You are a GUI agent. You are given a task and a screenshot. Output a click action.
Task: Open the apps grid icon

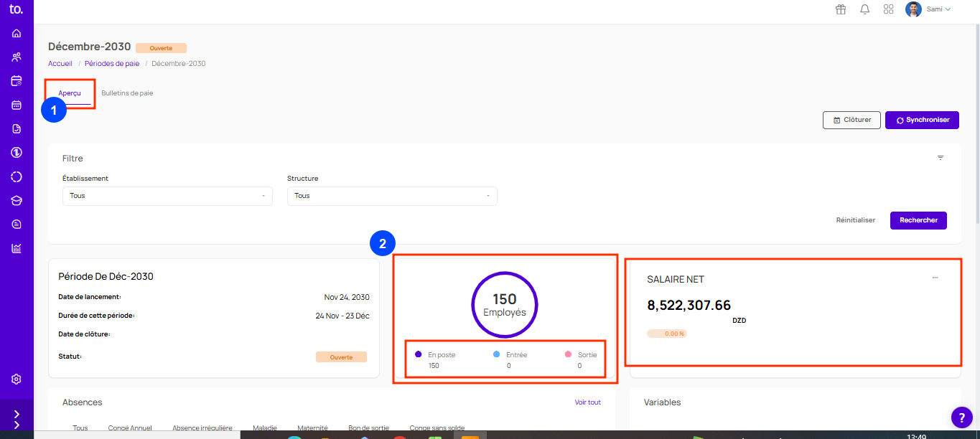(889, 9)
